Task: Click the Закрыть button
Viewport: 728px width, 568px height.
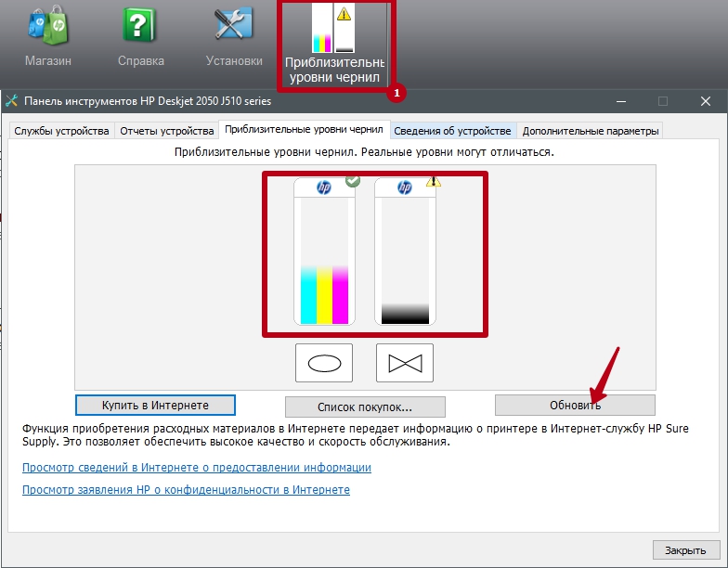Action: 685,549
